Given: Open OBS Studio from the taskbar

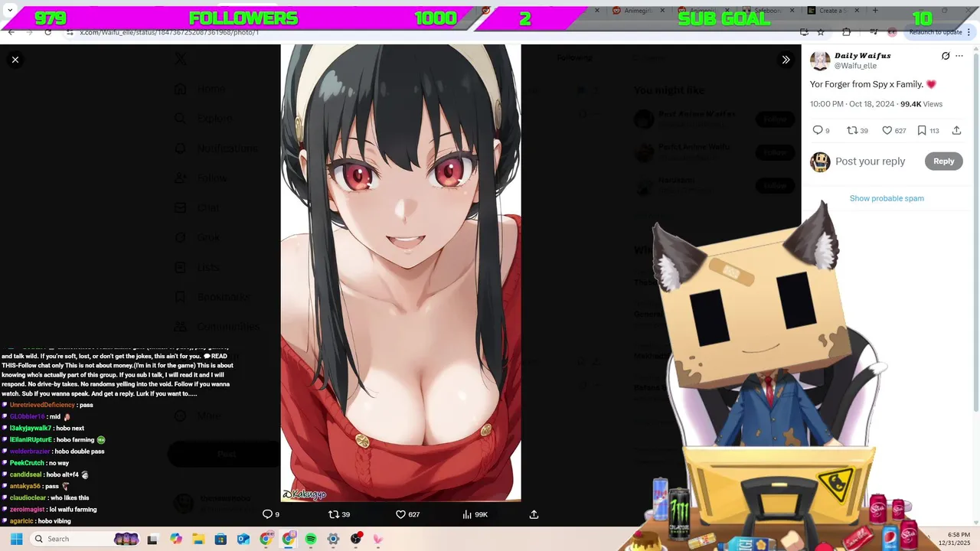Looking at the screenshot, I should tap(356, 539).
